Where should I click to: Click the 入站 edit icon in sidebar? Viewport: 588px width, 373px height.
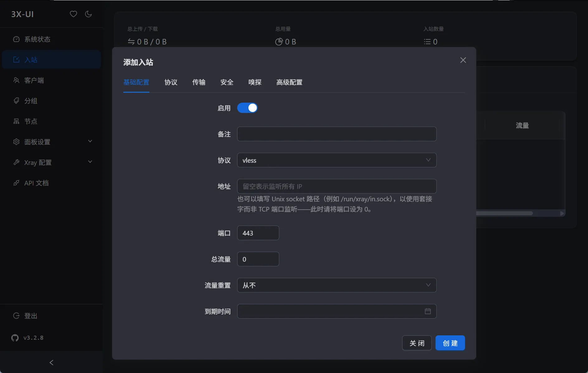point(16,60)
